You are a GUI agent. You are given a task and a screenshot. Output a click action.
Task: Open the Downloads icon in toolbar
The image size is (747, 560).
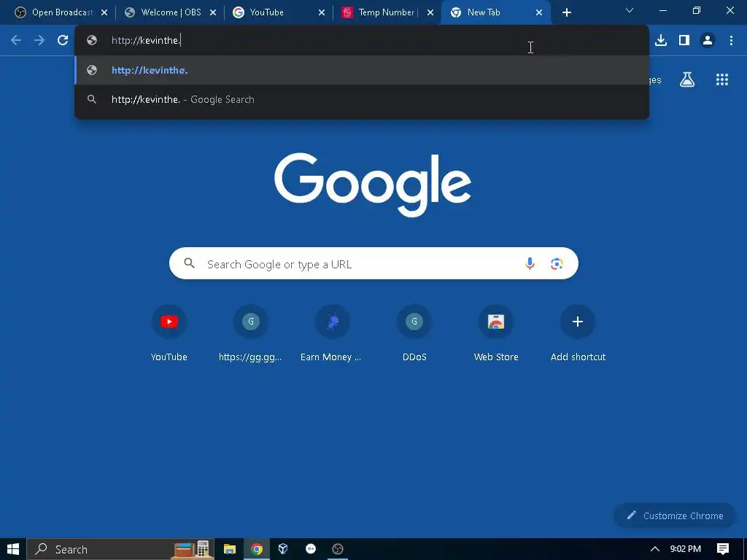[661, 41]
